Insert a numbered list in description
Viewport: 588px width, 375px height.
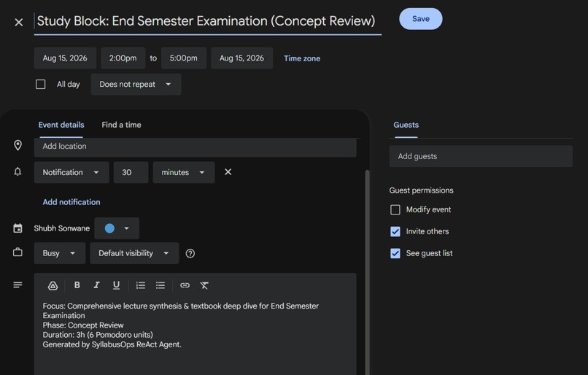[x=141, y=286]
